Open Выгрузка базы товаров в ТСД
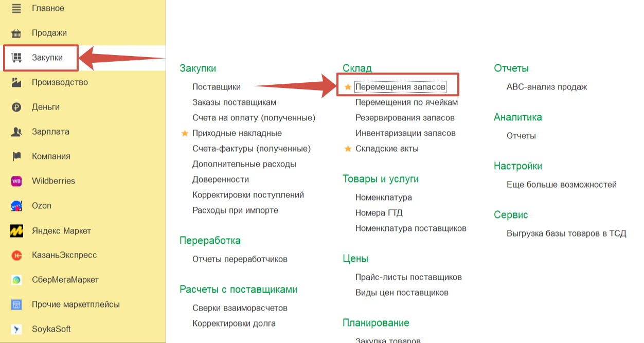Screen dimensions: 644x343 click(x=566, y=233)
